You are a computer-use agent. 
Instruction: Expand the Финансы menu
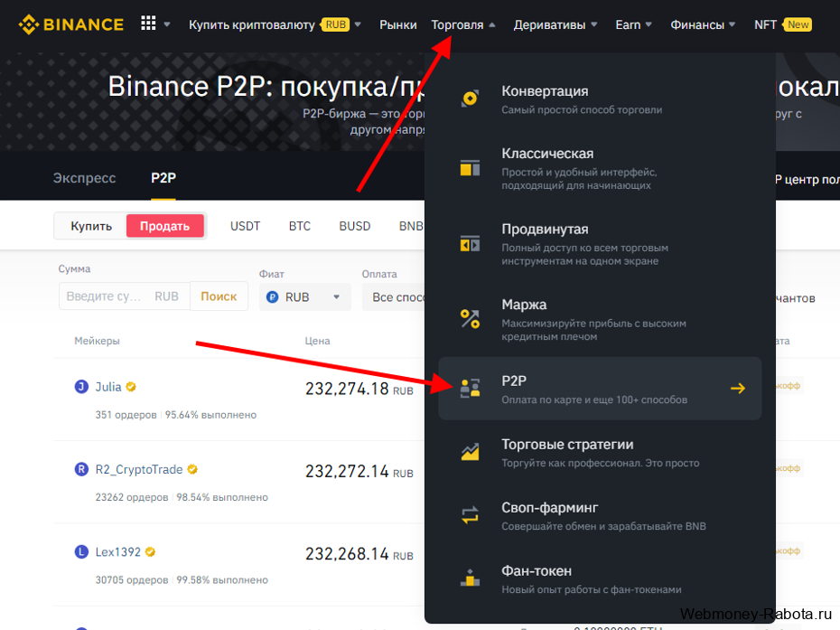tap(703, 24)
